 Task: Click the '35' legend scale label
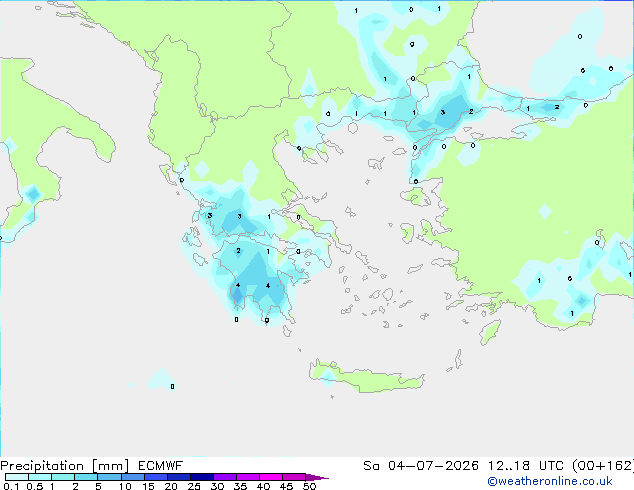coord(240,486)
